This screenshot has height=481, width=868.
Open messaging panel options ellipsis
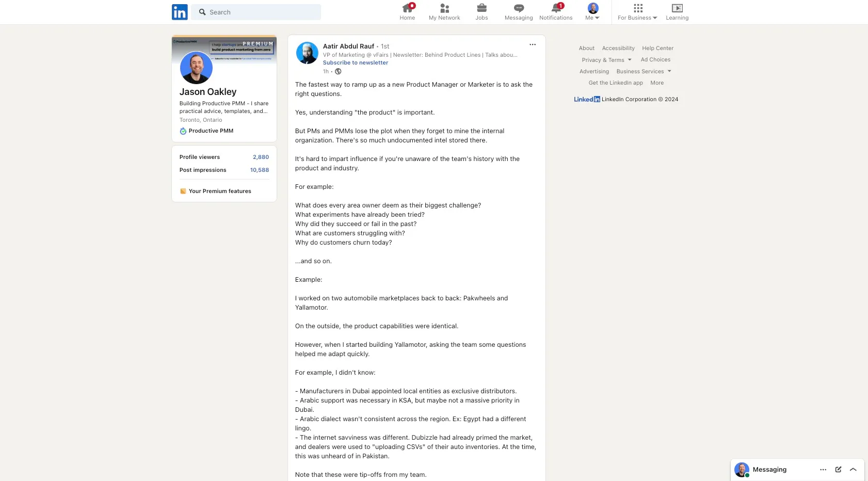point(823,470)
